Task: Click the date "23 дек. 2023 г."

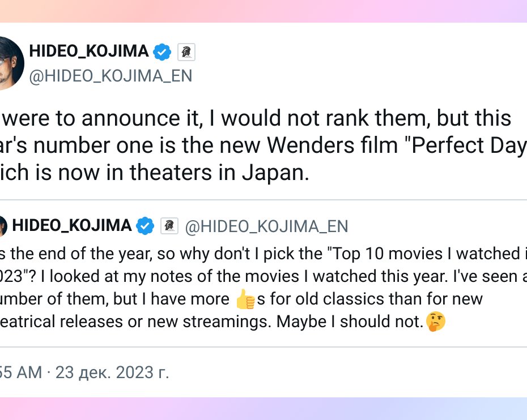Action: [113, 372]
